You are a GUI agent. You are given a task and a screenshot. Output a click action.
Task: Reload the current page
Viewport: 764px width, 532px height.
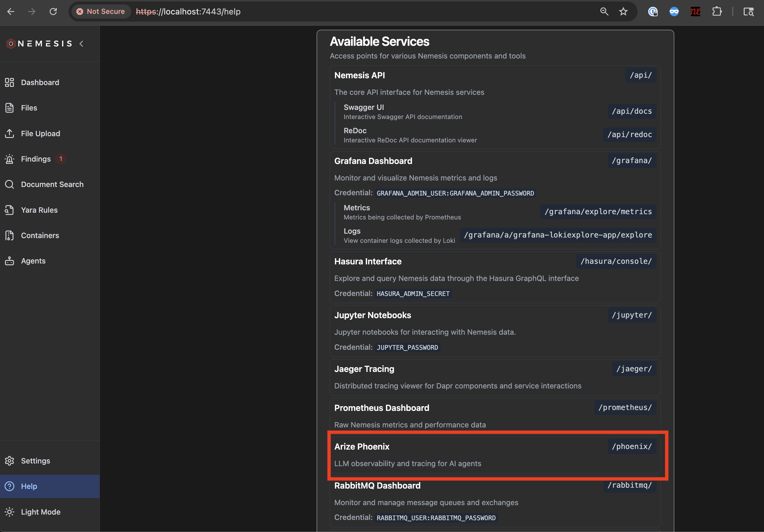pos(53,11)
